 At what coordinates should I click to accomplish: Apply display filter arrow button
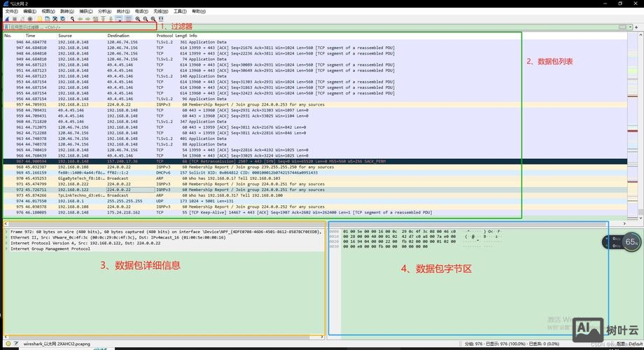[x=622, y=27]
